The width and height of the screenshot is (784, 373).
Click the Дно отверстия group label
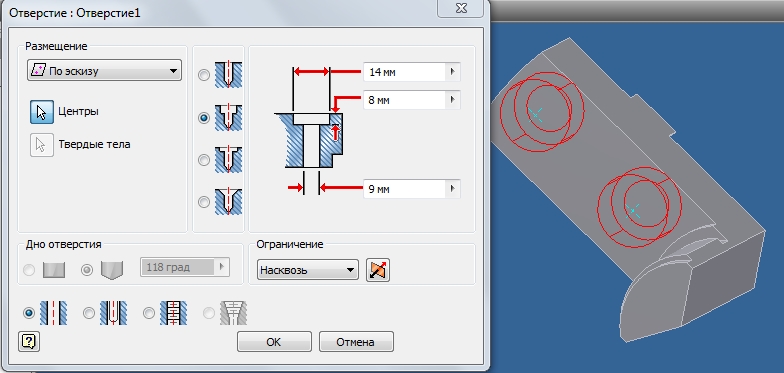click(x=63, y=244)
